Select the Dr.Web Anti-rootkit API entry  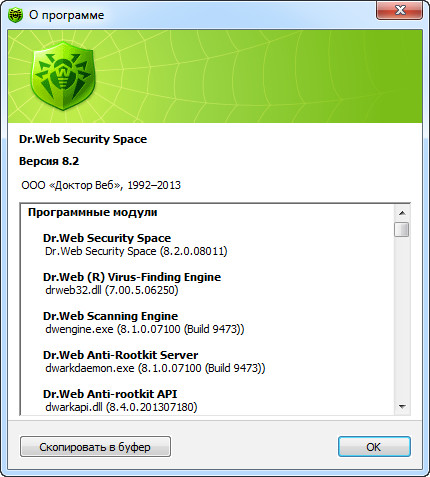tap(110, 394)
